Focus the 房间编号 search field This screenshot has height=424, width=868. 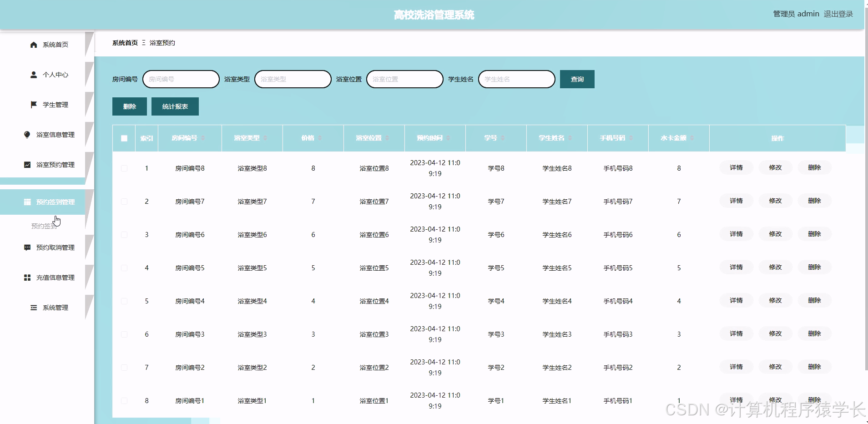181,79
